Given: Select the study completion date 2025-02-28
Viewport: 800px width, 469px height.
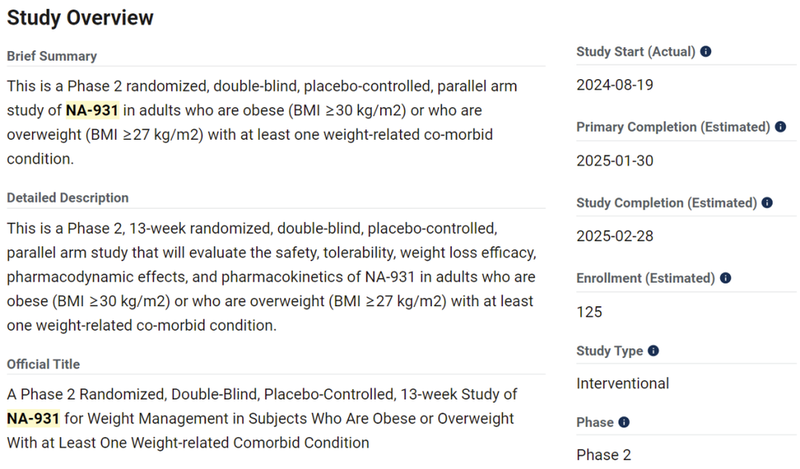Looking at the screenshot, I should click(614, 236).
